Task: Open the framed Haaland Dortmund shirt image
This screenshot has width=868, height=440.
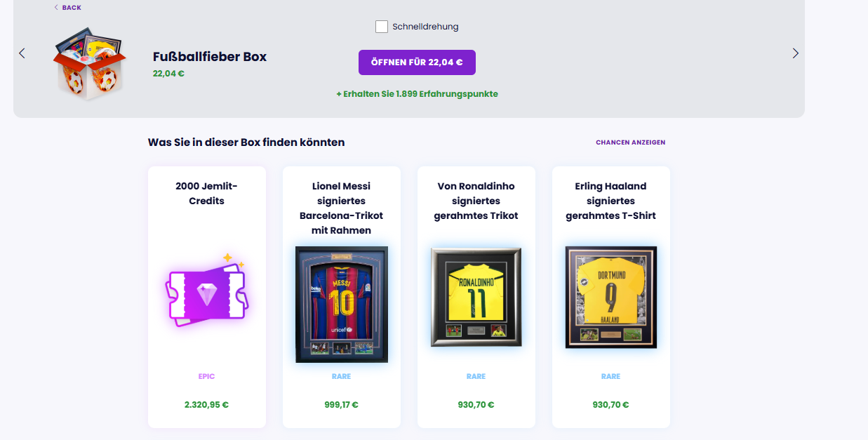Action: point(610,297)
